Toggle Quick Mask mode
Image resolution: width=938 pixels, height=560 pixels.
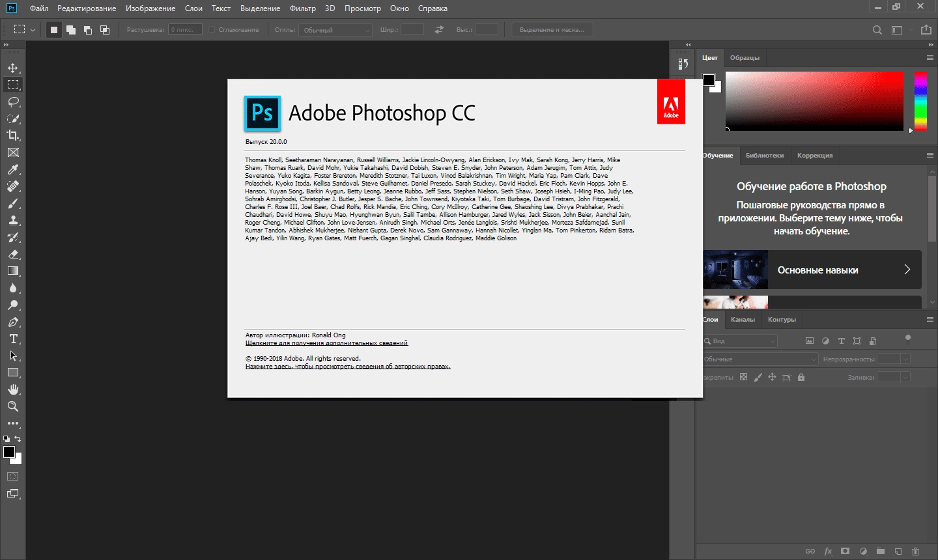(x=13, y=477)
